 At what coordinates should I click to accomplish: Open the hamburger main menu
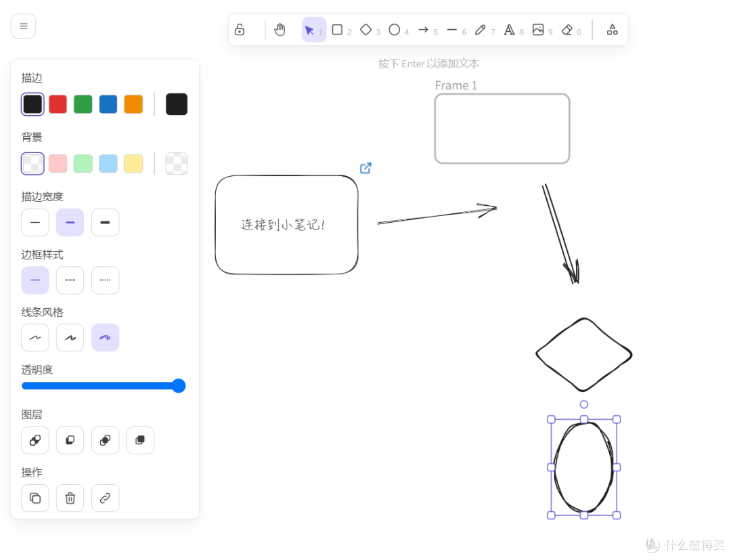point(24,26)
